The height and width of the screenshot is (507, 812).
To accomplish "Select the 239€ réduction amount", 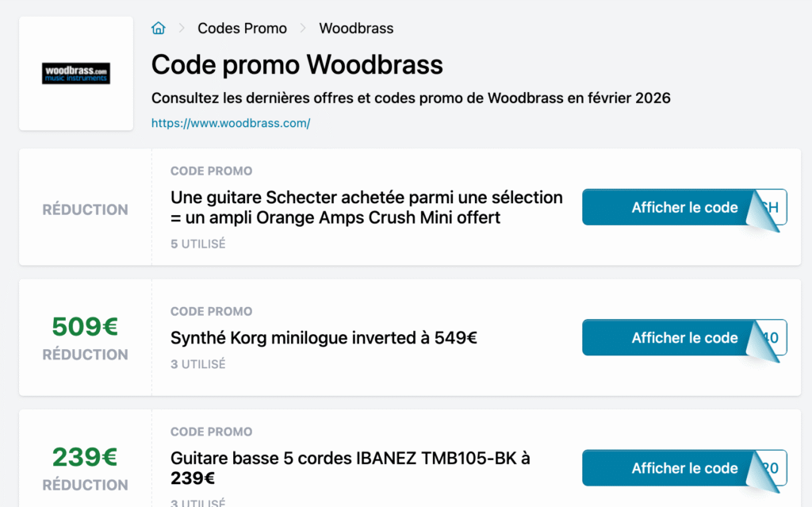I will pos(84,458).
